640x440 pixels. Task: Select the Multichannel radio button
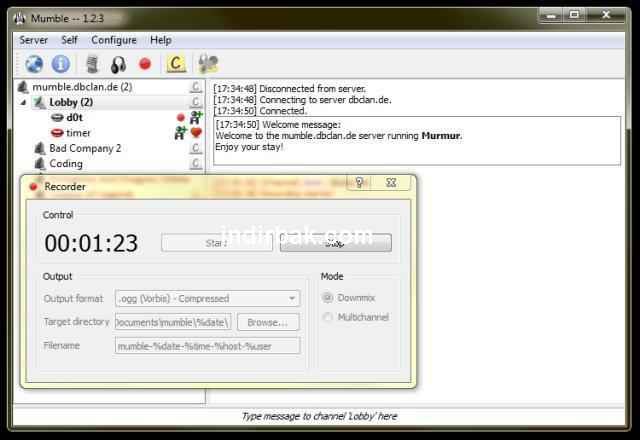[x=327, y=317]
